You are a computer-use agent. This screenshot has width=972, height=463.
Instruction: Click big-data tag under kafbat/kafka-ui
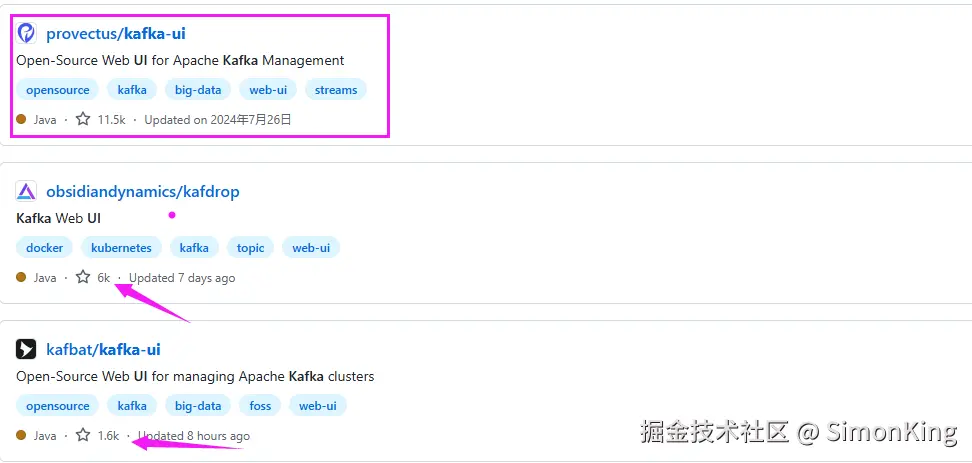[197, 406]
